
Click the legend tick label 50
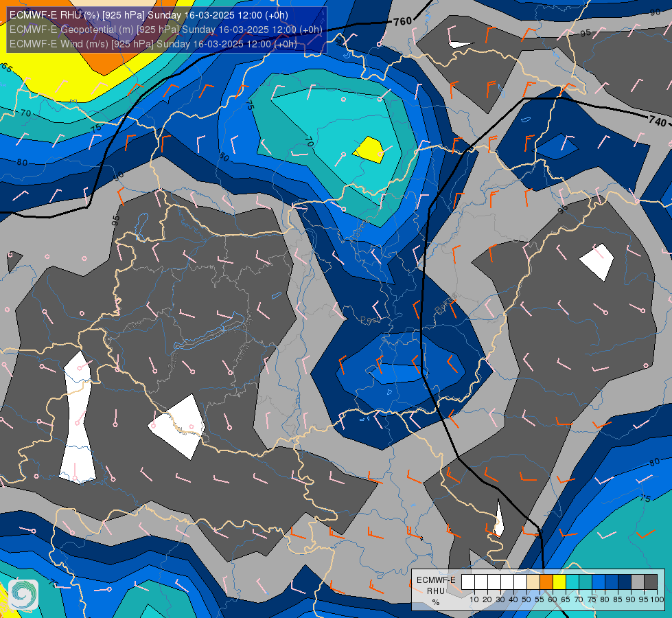(526, 599)
